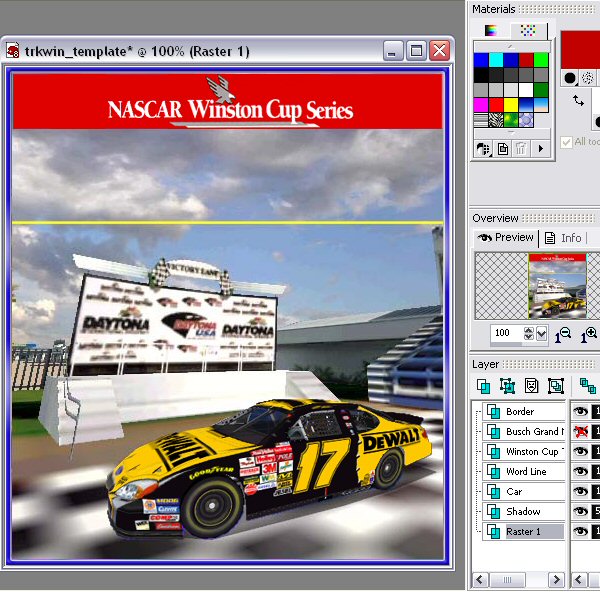Click the Border layer's raster icon
The height and width of the screenshot is (592, 600).
coord(494,412)
